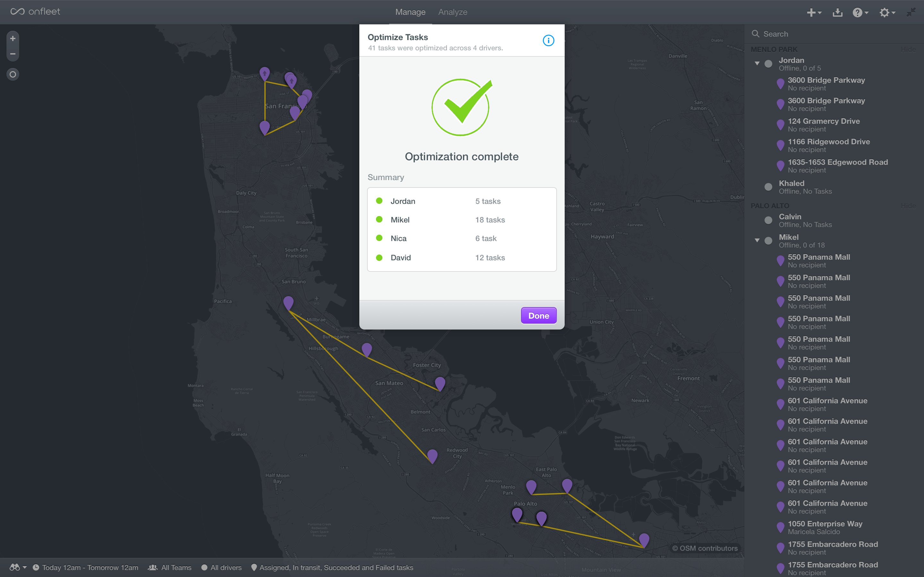
Task: Hide the Palo Alto team
Action: point(908,206)
